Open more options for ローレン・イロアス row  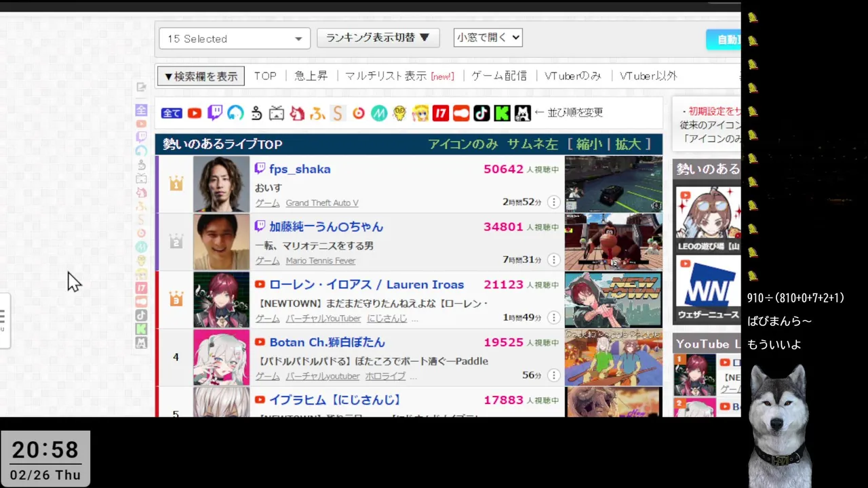click(553, 317)
